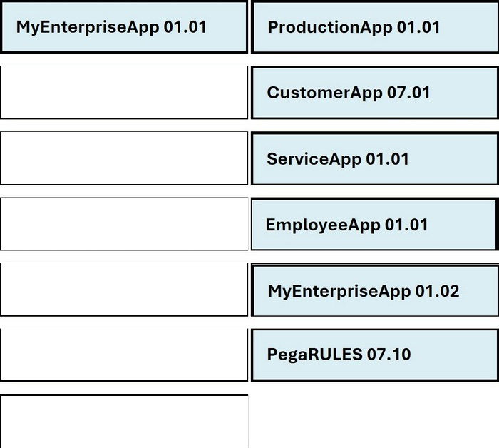
Task: Pick the EmployeeApp 01.01 option
Action: pos(375,225)
